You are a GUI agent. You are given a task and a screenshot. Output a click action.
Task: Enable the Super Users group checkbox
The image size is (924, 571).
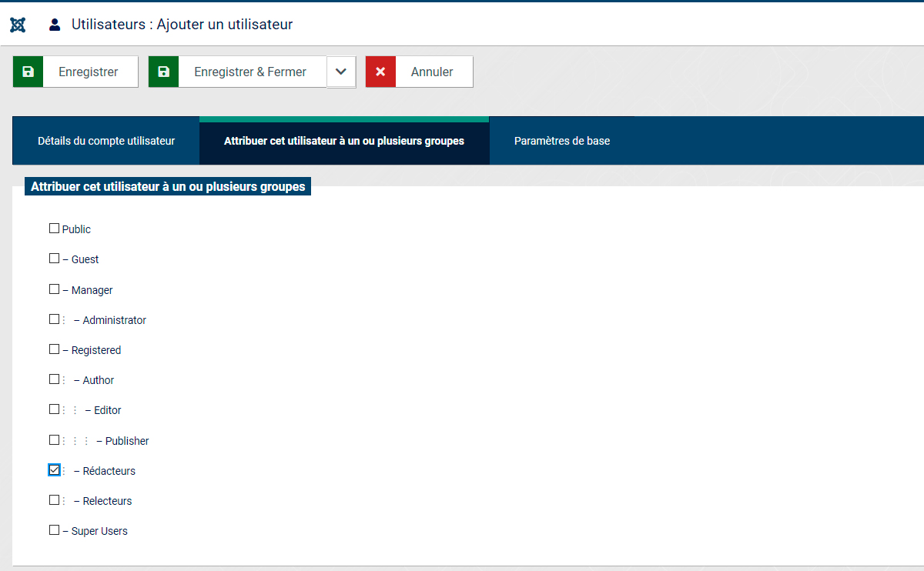point(54,530)
